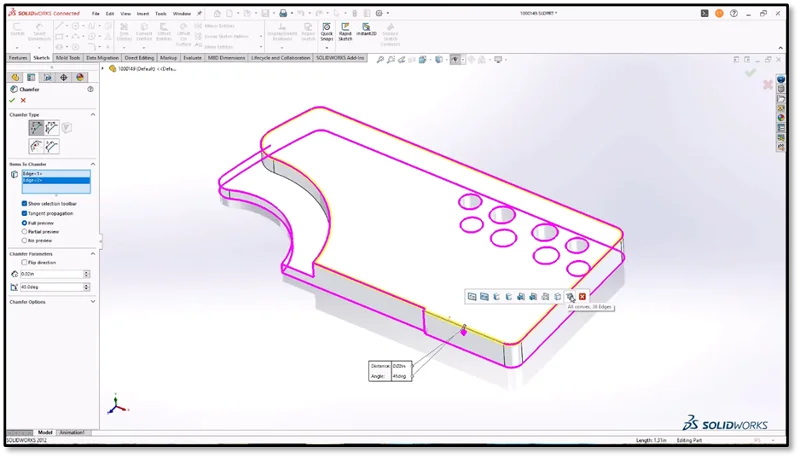
Task: Open the Instant2D tool
Action: [366, 29]
